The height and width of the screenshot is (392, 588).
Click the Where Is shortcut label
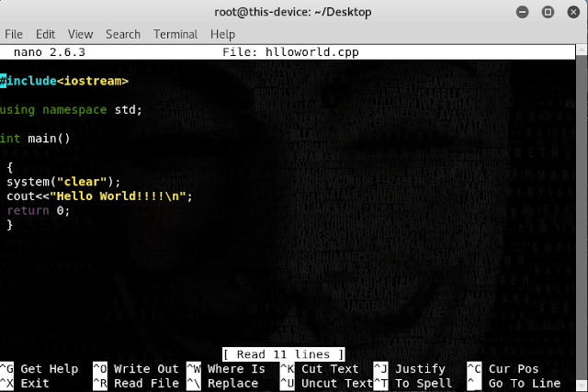point(236,369)
